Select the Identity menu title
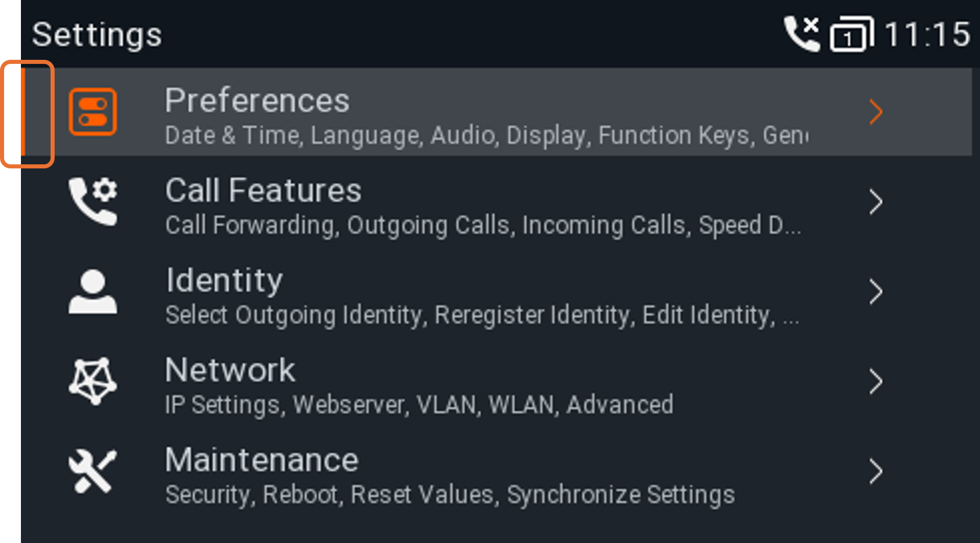Screen dimensions: 980x543 [x=224, y=280]
